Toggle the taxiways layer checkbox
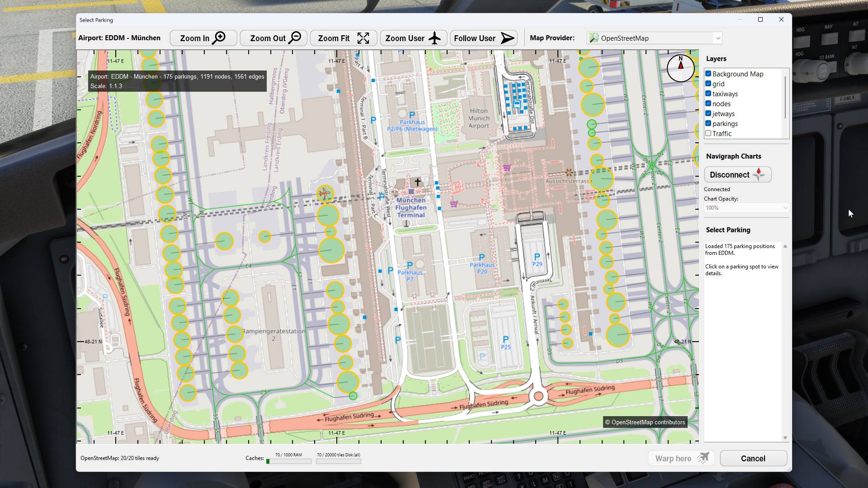This screenshot has height=488, width=868. click(x=708, y=94)
